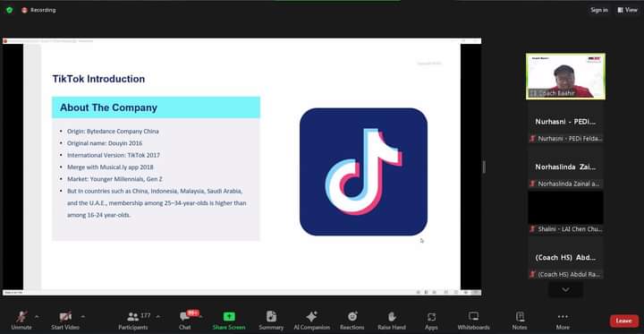Click the red Leave button

tap(624, 321)
